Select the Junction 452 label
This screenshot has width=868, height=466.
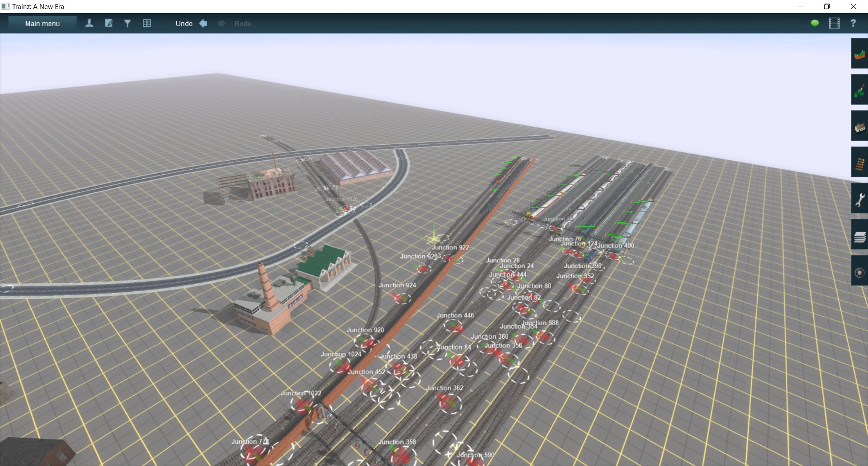tap(366, 371)
